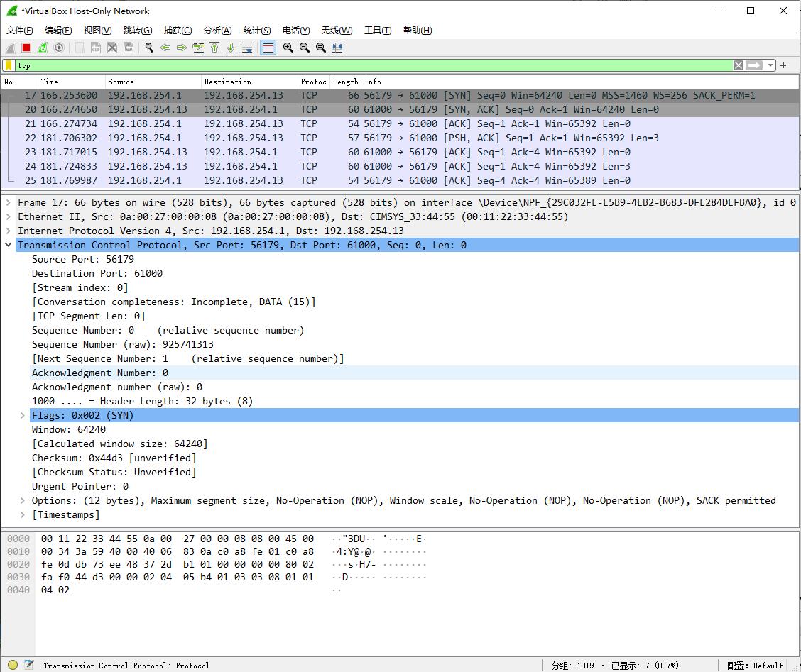
Task: Open Find Packet magnifier tool
Action: [x=149, y=48]
